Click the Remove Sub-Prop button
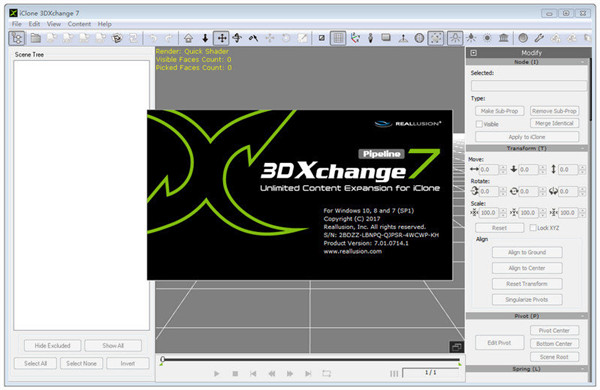This screenshot has width=600, height=390. [554, 111]
